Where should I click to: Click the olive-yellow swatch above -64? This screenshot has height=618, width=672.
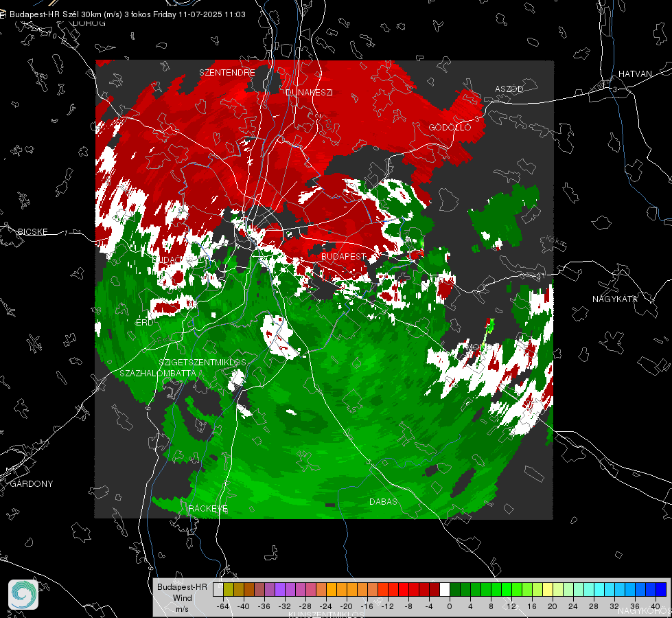click(229, 590)
